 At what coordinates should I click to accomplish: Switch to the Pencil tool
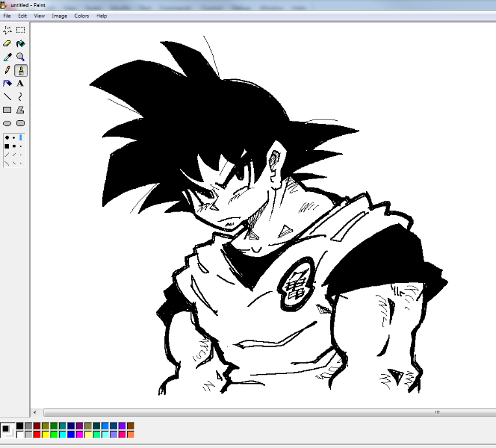pos(7,70)
